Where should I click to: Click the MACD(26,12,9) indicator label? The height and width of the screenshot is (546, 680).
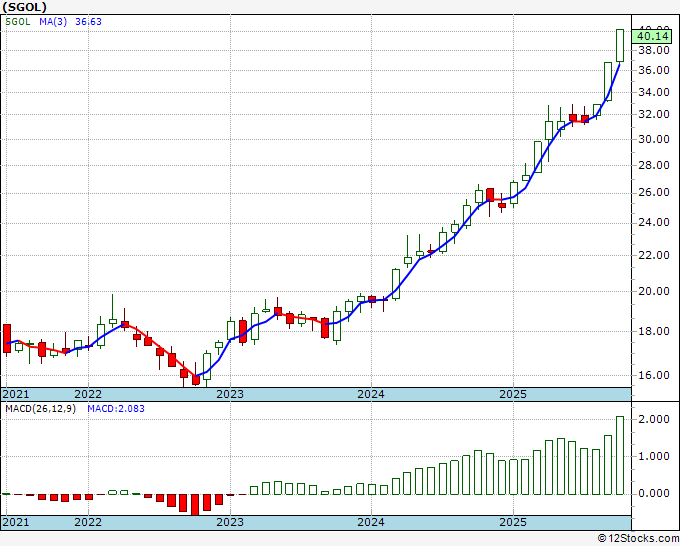tap(40, 409)
